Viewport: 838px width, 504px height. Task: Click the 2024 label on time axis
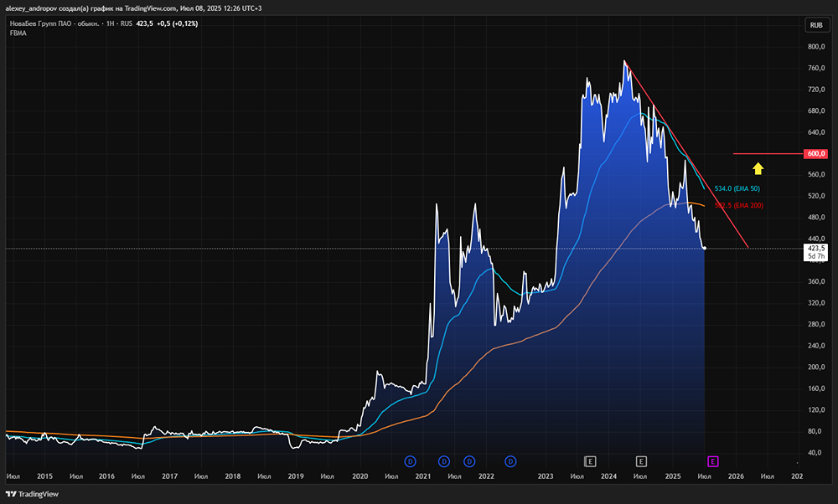pyautogui.click(x=608, y=476)
